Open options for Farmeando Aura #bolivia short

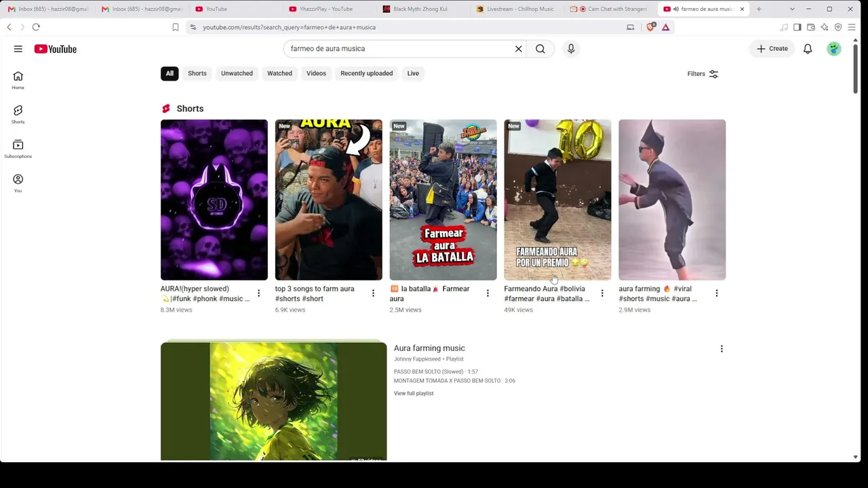coord(602,293)
